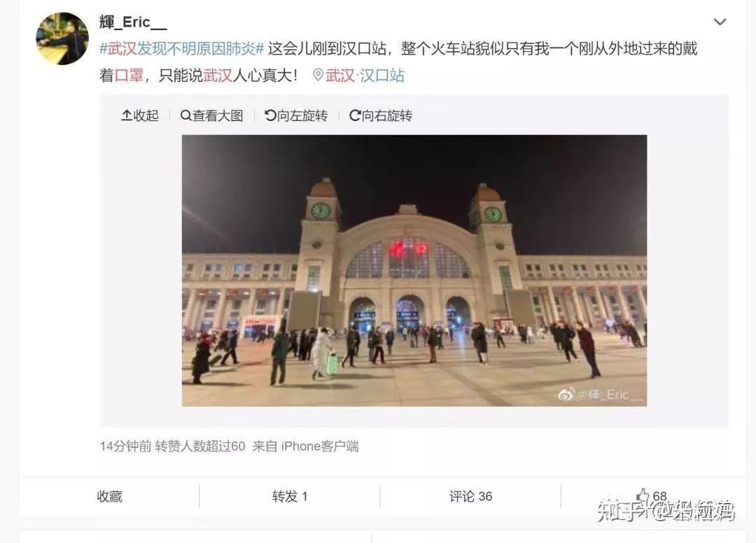Click the iPhone客户端 source link
Screen dimensions: 756x543
[320, 446]
